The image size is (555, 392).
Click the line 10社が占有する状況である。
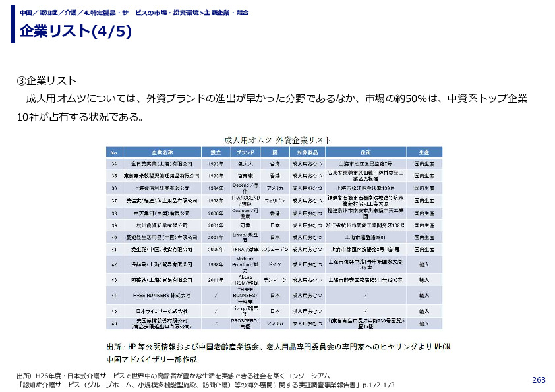80,117
